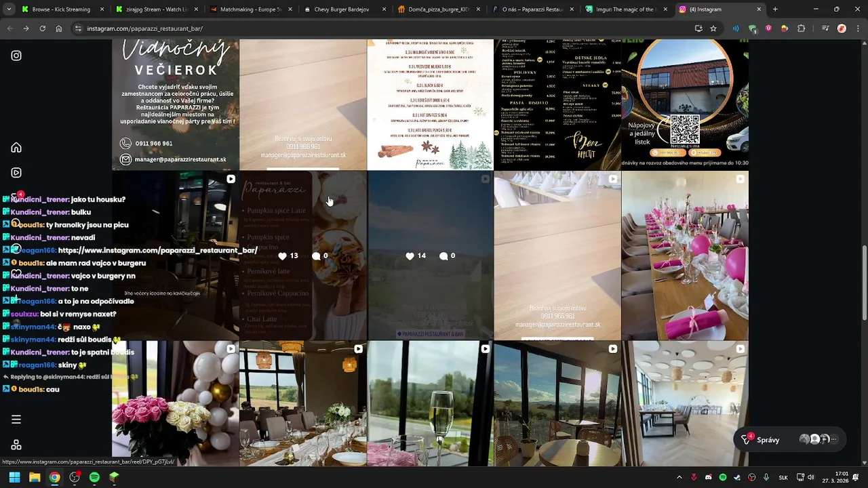Open the round ceiling lamps interior reel
This screenshot has height=488, width=868.
coord(685,404)
